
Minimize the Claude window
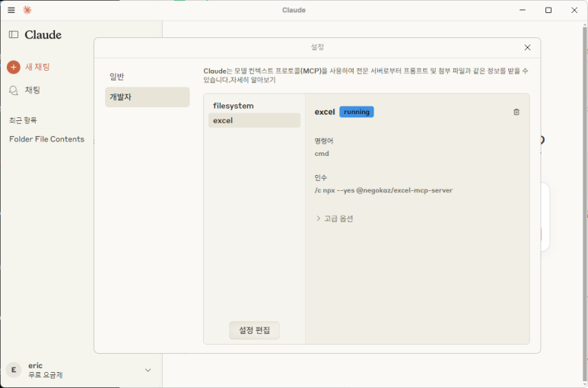[523, 10]
